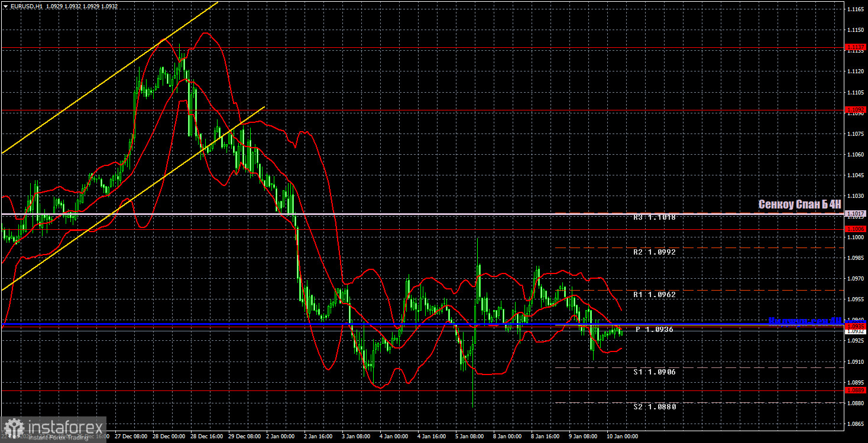This screenshot has width=868, height=443.
Task: Select the S2 1.0880 pivot label
Action: click(654, 407)
